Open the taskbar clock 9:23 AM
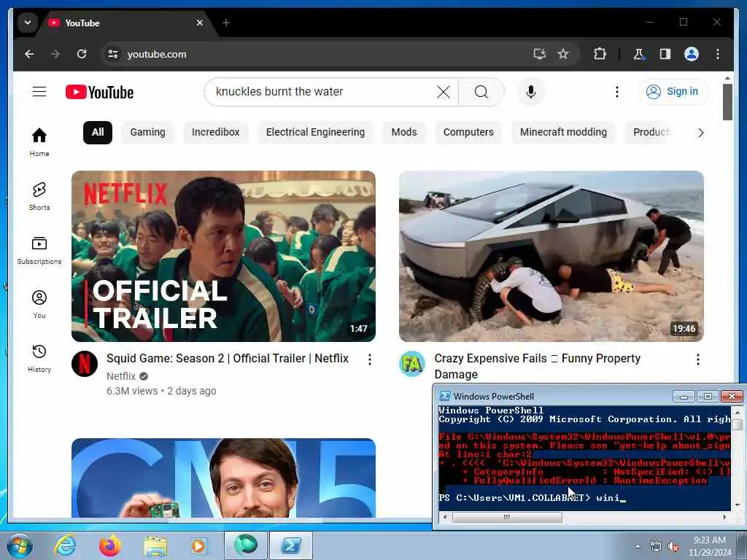Screen dimensions: 747x560 click(709, 546)
